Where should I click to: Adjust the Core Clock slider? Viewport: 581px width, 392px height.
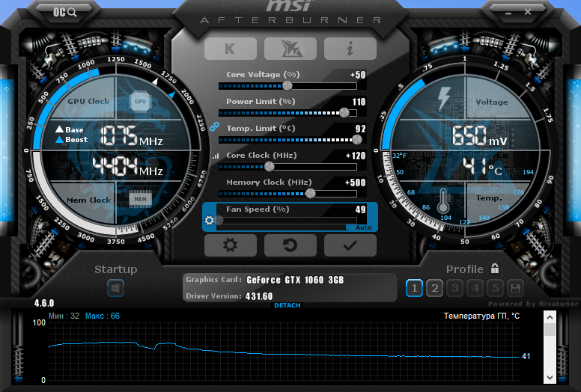pyautogui.click(x=288, y=167)
